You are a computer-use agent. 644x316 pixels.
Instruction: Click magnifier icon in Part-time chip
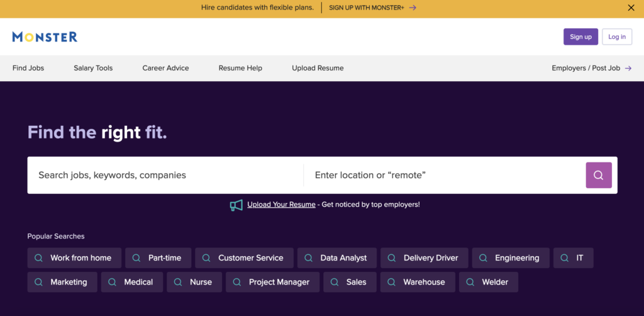136,258
